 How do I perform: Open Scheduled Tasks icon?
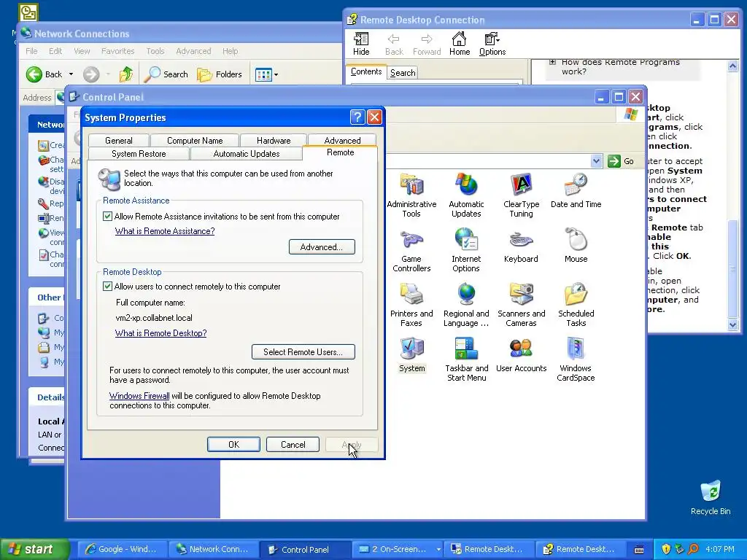576,305
